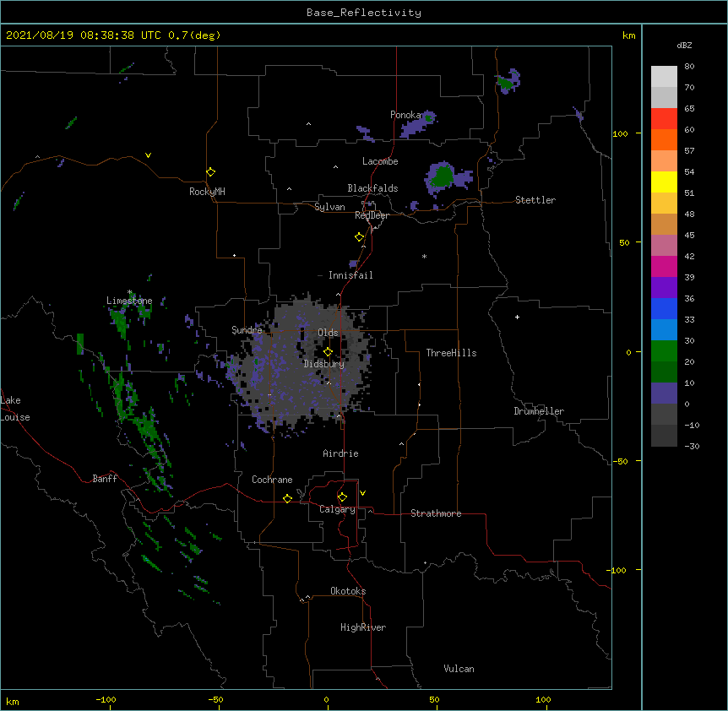Click the Strathmore label
Viewport: 728px width, 711px height.
coord(436,513)
